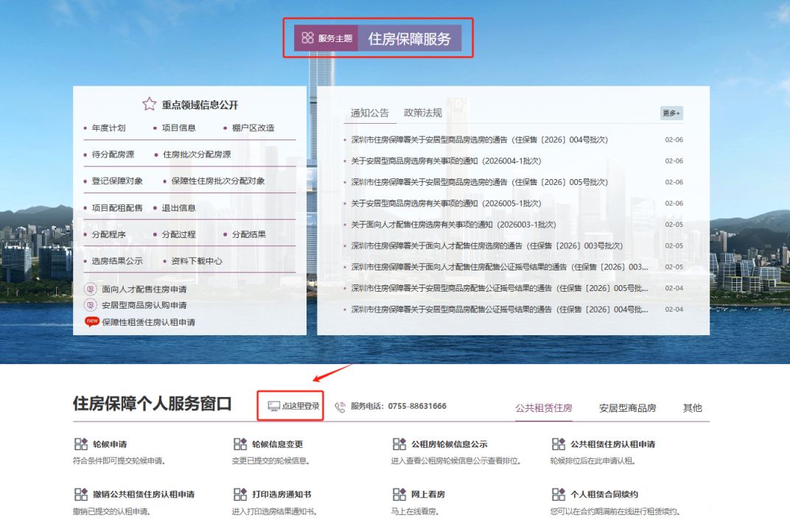Screen dimensions: 790x532
Task: Click the grid icon for 网上看房
Action: pos(399,494)
